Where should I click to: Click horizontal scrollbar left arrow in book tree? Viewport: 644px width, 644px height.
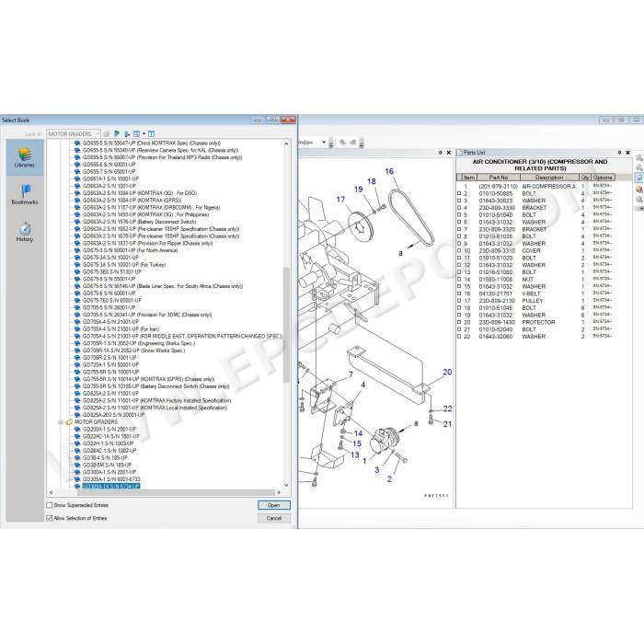(x=51, y=492)
